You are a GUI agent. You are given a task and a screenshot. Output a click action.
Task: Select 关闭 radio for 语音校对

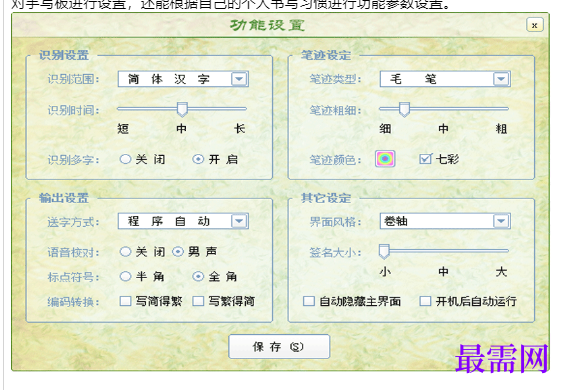pos(125,252)
